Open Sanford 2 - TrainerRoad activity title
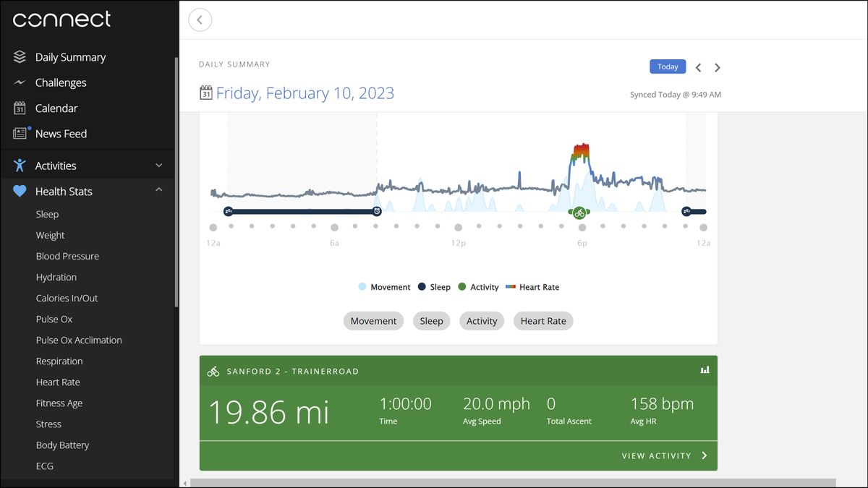The height and width of the screenshot is (488, 868). coord(293,372)
